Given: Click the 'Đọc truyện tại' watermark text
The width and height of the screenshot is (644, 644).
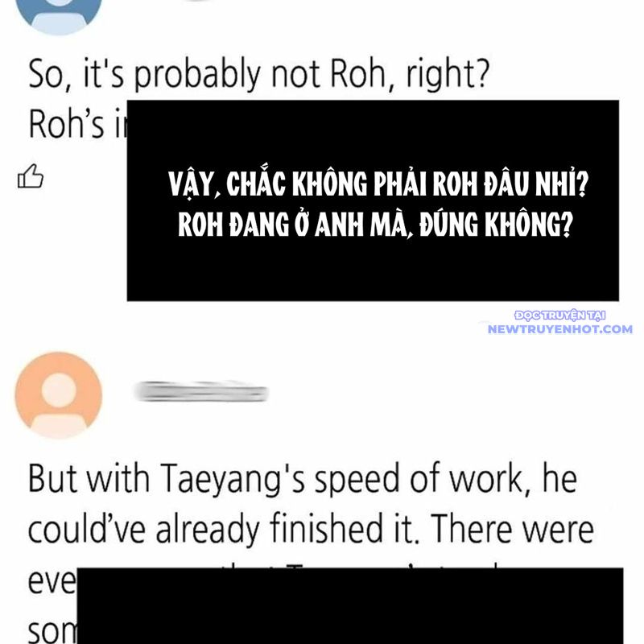Looking at the screenshot, I should [x=559, y=315].
